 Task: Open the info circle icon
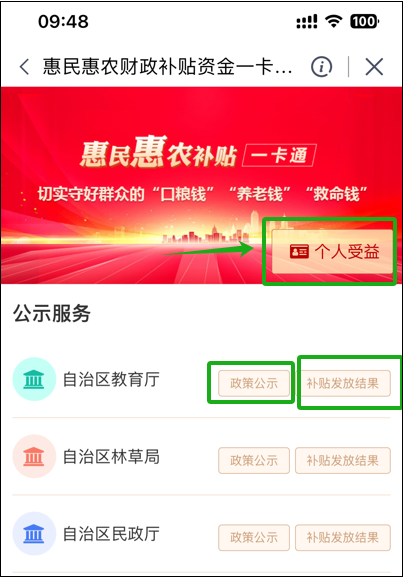321,67
